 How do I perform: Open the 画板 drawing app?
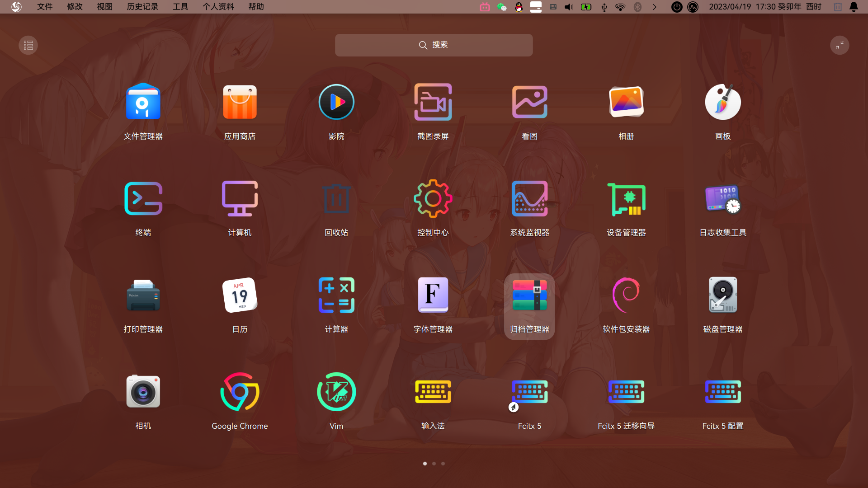(722, 102)
